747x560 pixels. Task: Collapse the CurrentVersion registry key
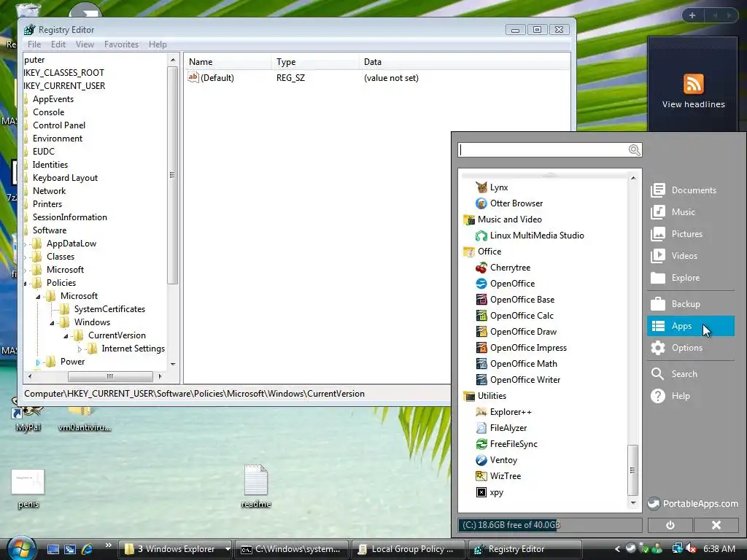(66, 336)
